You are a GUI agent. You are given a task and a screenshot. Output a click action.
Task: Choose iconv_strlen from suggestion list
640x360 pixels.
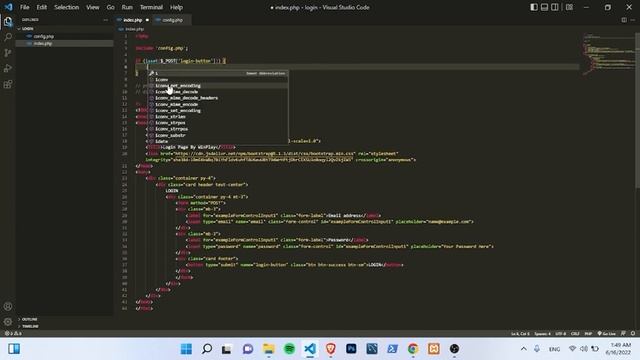coord(218,116)
